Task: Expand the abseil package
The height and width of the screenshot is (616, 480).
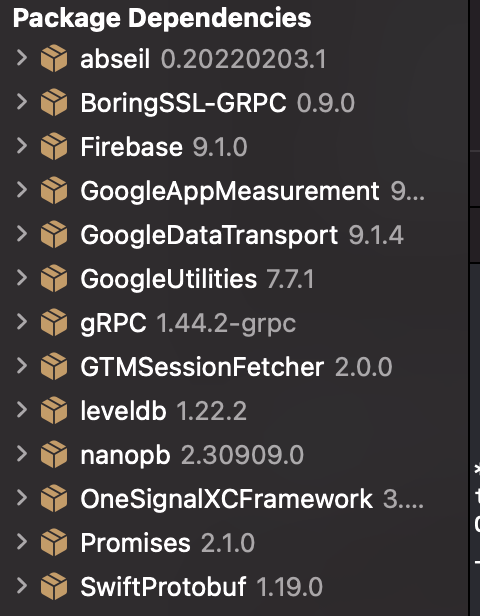Action: click(x=22, y=58)
